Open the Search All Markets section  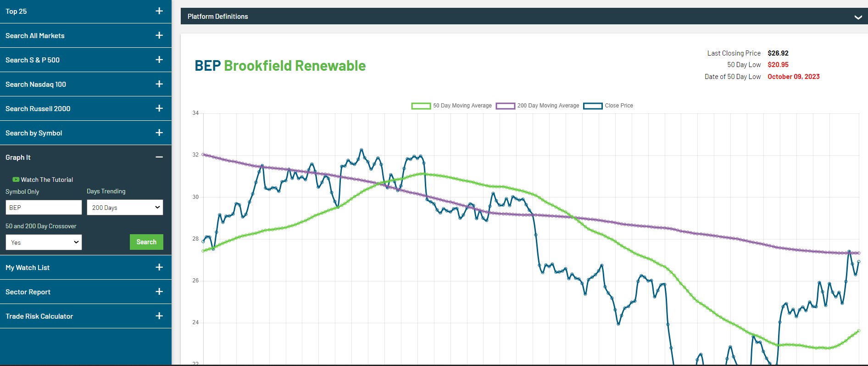86,35
